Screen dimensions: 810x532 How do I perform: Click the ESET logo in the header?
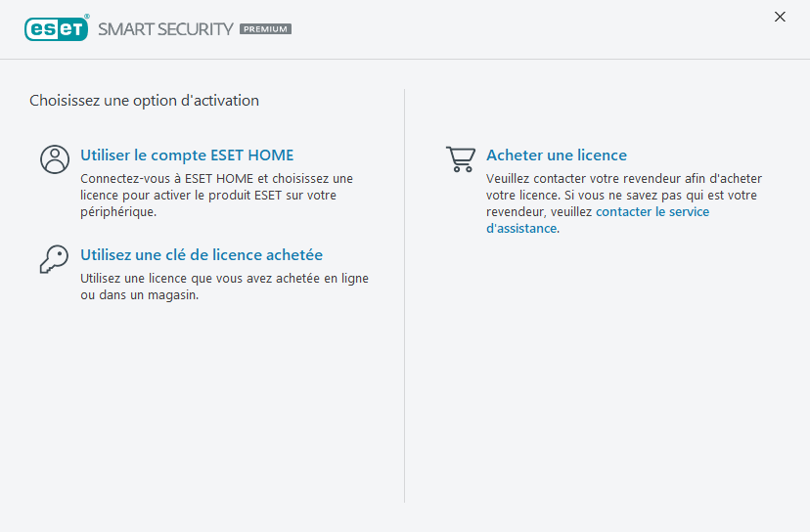pyautogui.click(x=56, y=29)
